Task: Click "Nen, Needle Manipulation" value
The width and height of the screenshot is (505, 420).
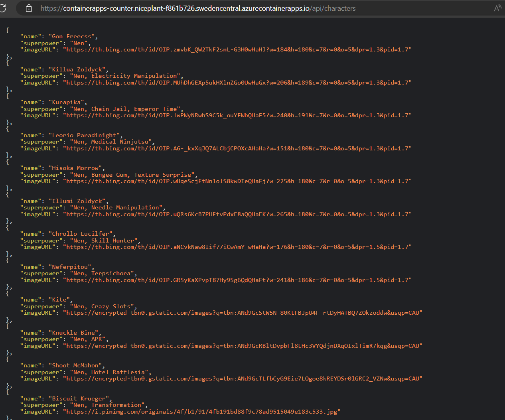Action: [x=116, y=207]
